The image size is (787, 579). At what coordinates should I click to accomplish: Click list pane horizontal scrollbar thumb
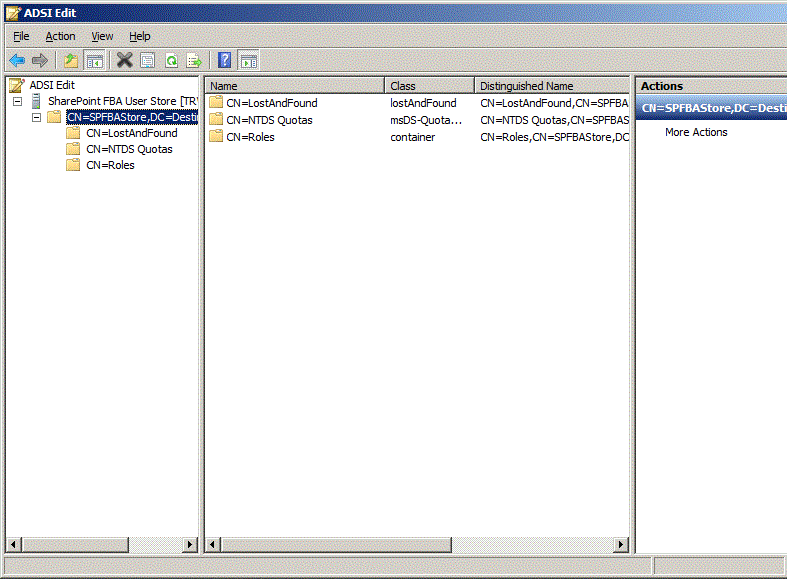click(x=336, y=544)
